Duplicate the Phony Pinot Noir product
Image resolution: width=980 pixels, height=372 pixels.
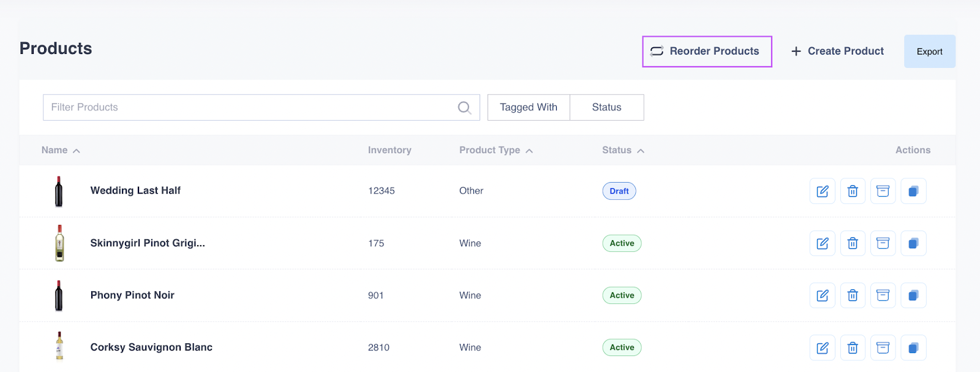coord(913,295)
